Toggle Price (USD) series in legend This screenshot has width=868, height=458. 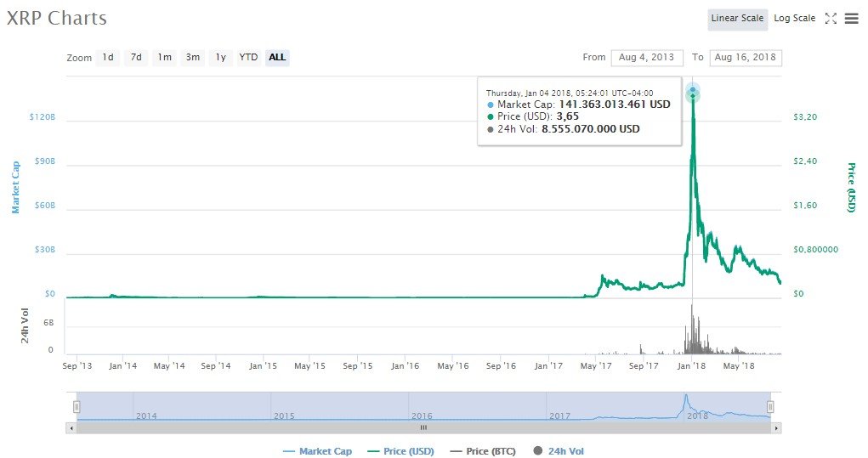tap(400, 451)
